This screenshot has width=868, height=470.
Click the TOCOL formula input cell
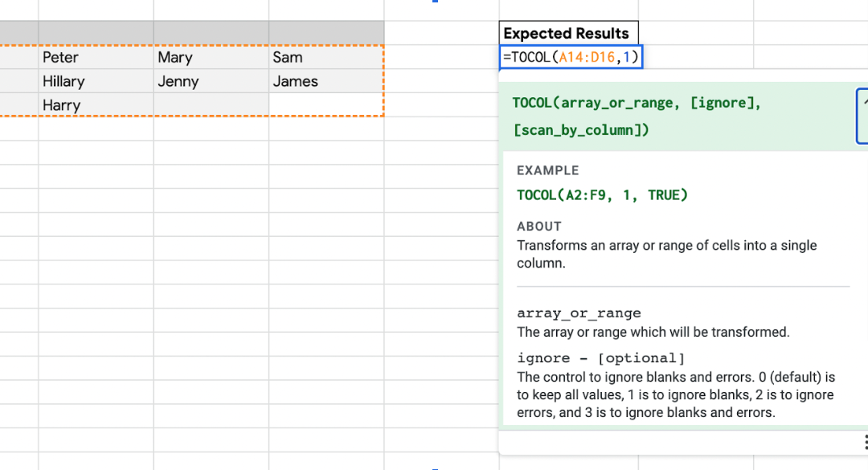[x=571, y=57]
